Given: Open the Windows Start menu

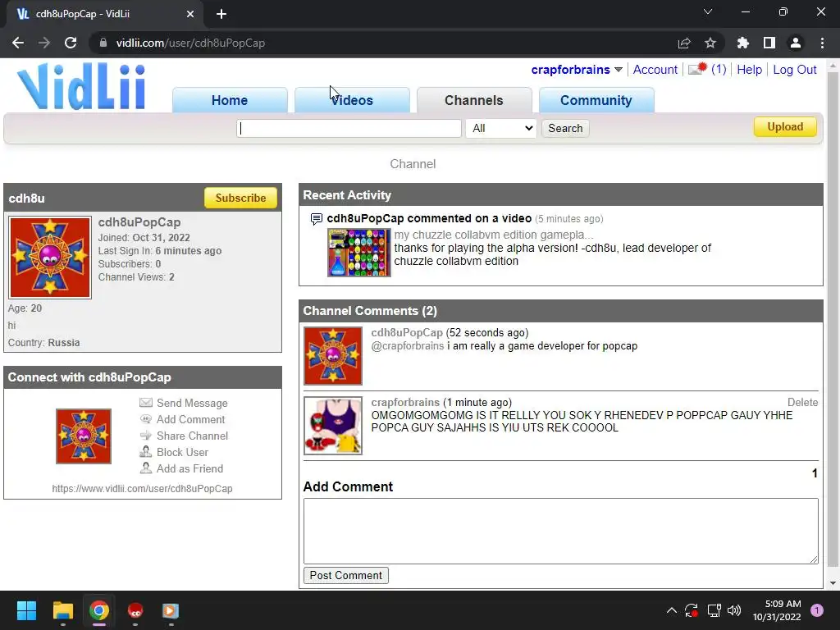Looking at the screenshot, I should pyautogui.click(x=26, y=610).
